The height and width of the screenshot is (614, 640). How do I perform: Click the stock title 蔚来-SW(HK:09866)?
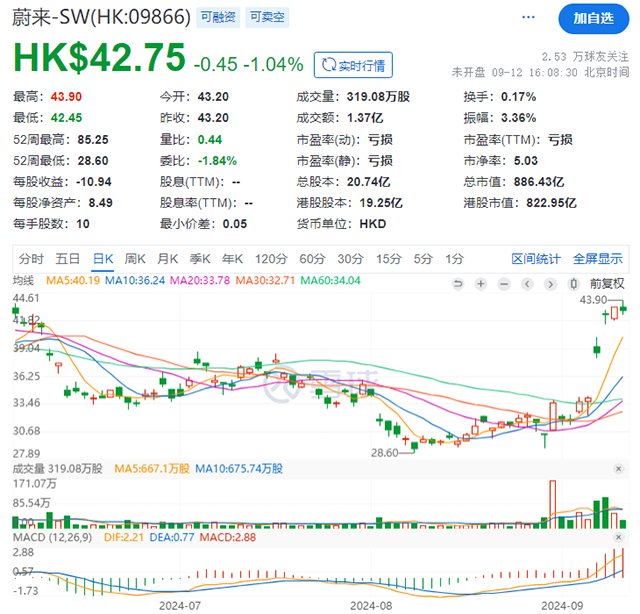pos(101,18)
